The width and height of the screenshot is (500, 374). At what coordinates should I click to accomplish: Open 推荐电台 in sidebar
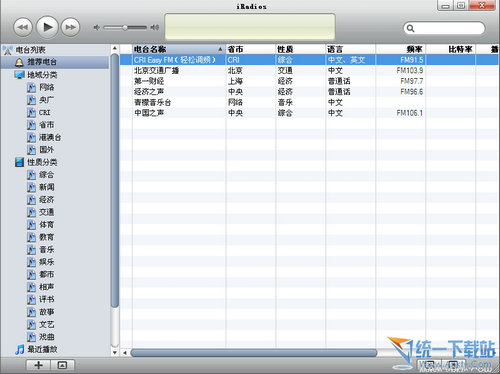pos(42,62)
